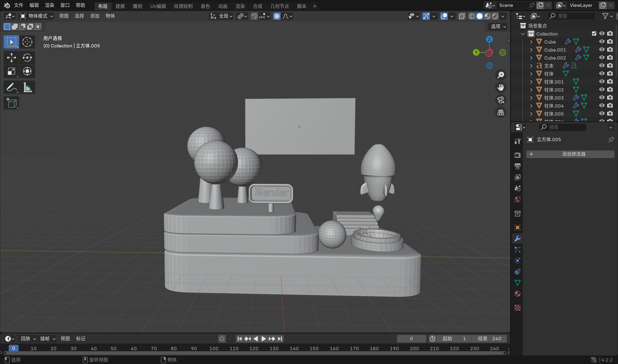The image size is (618, 364).
Task: Select the Measure ruler tool
Action: click(27, 88)
